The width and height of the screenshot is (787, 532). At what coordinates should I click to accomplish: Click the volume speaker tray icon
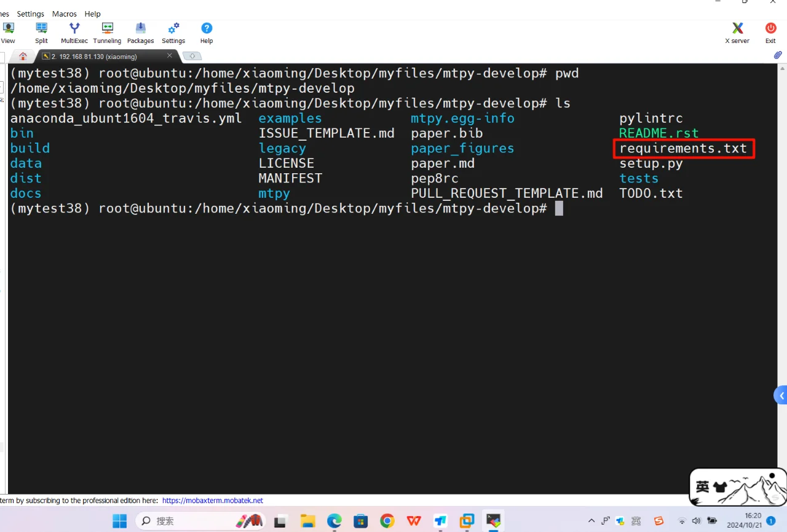click(697, 521)
